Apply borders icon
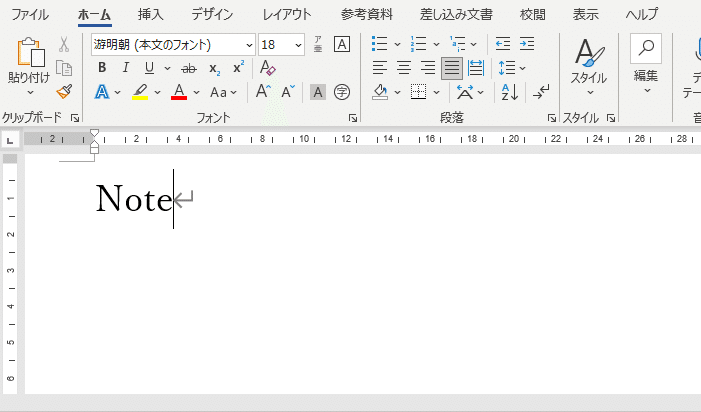 click(418, 92)
